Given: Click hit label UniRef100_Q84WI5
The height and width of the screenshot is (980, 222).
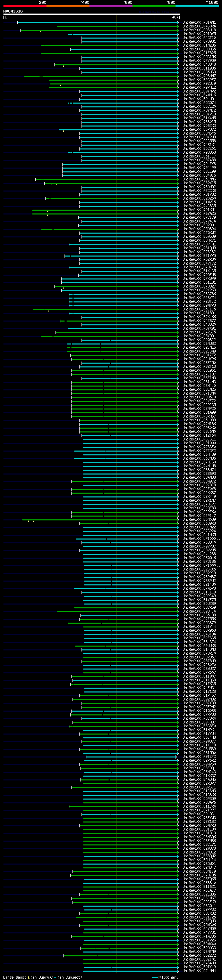Looking at the screenshot, I should (x=199, y=175).
